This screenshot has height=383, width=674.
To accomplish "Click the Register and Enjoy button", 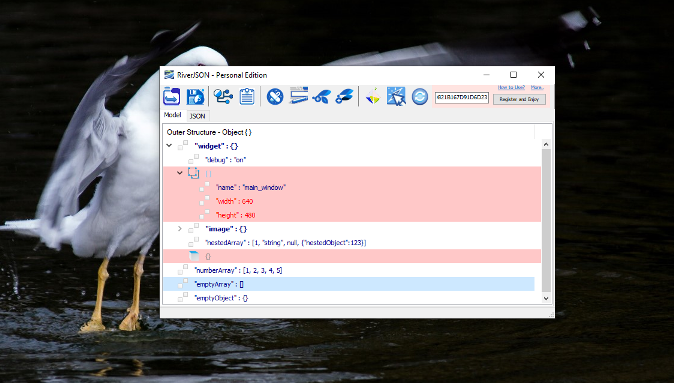I will [519, 99].
